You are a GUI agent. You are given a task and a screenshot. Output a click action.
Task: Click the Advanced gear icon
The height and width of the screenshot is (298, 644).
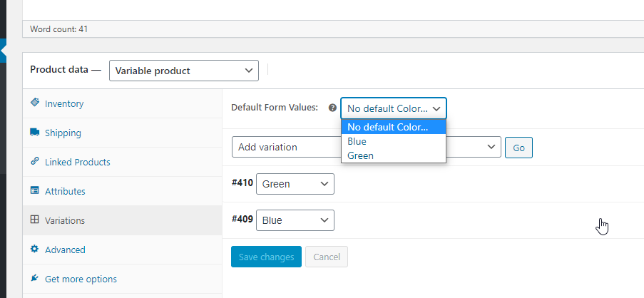pos(34,250)
